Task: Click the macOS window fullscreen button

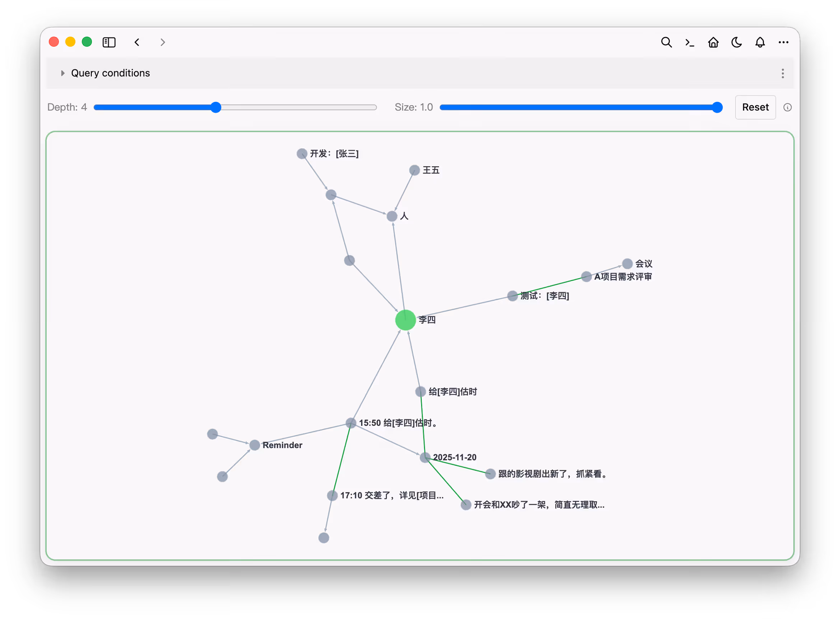Action: pyautogui.click(x=87, y=42)
